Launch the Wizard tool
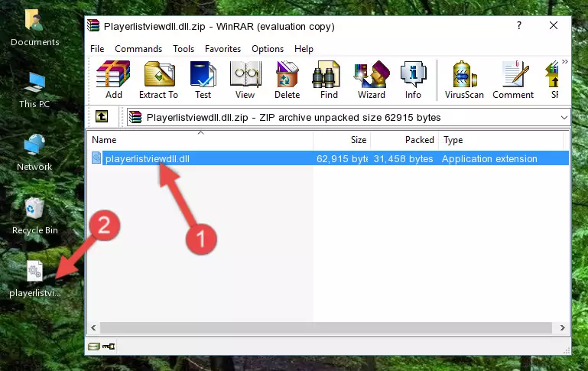 tap(372, 80)
